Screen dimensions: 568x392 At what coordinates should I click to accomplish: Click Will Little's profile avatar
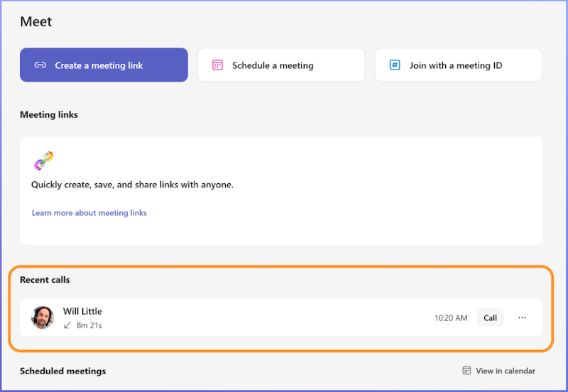click(x=43, y=317)
